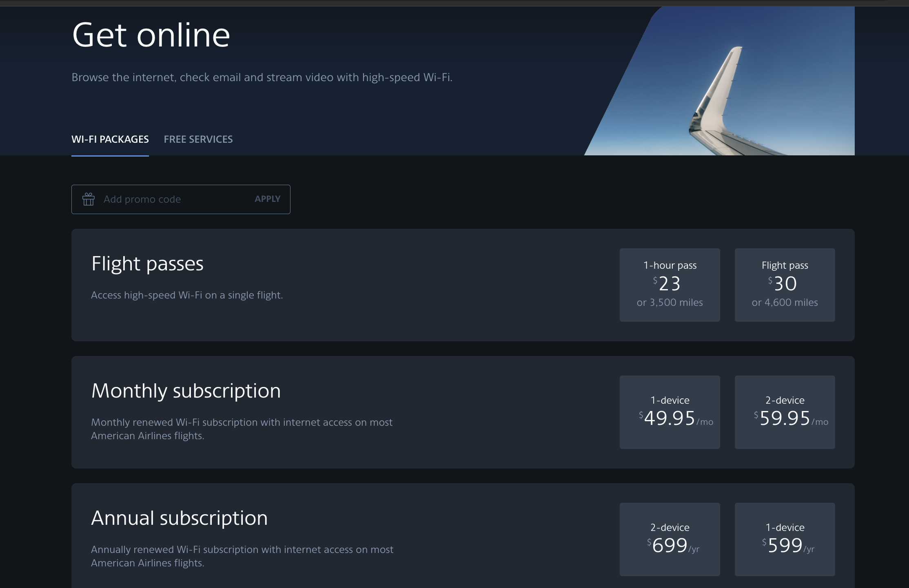
Task: Choose the Flight pass for $30
Action: (785, 285)
